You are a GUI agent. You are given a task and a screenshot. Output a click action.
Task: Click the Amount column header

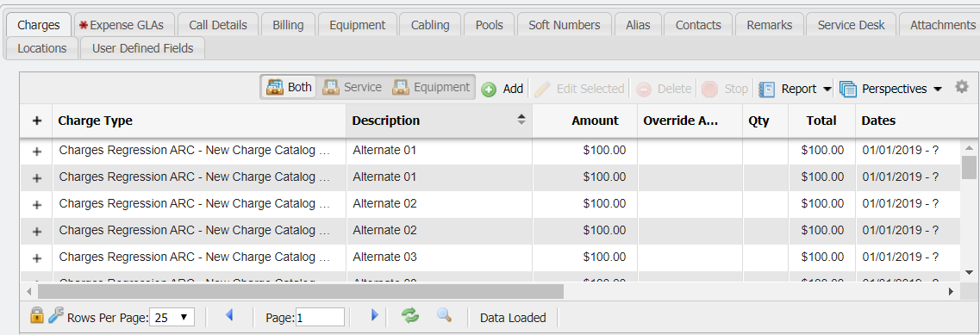pyautogui.click(x=585, y=121)
